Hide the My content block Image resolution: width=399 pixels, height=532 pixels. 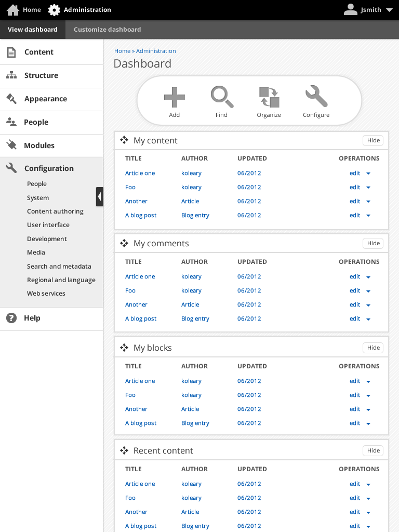pyautogui.click(x=373, y=140)
